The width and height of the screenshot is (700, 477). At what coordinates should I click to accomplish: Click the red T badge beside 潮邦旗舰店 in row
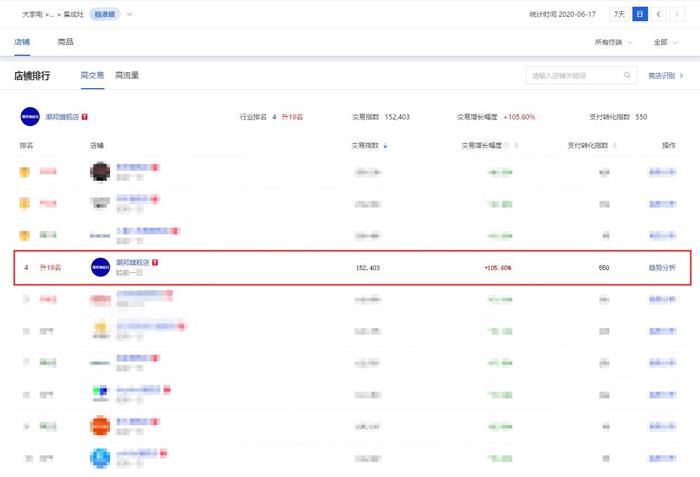155,262
